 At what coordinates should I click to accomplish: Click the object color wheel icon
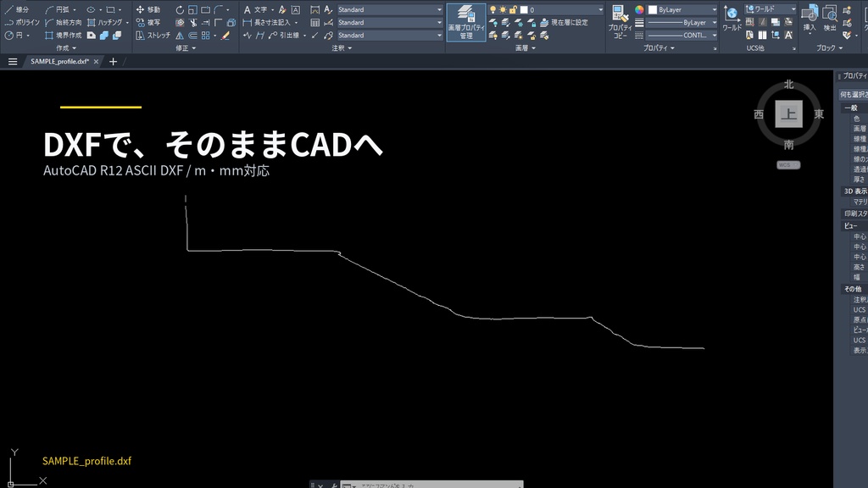click(639, 9)
